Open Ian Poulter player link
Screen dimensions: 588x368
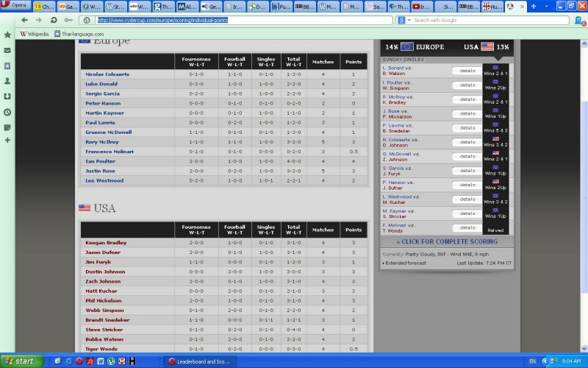pyautogui.click(x=101, y=161)
